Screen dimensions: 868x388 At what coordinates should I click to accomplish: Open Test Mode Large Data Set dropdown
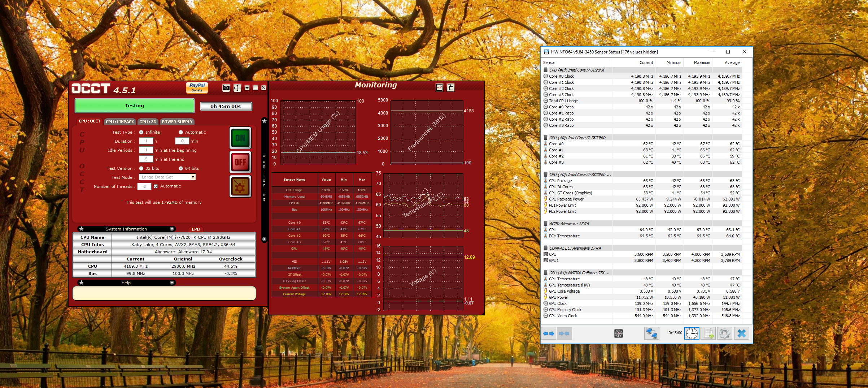coord(193,177)
